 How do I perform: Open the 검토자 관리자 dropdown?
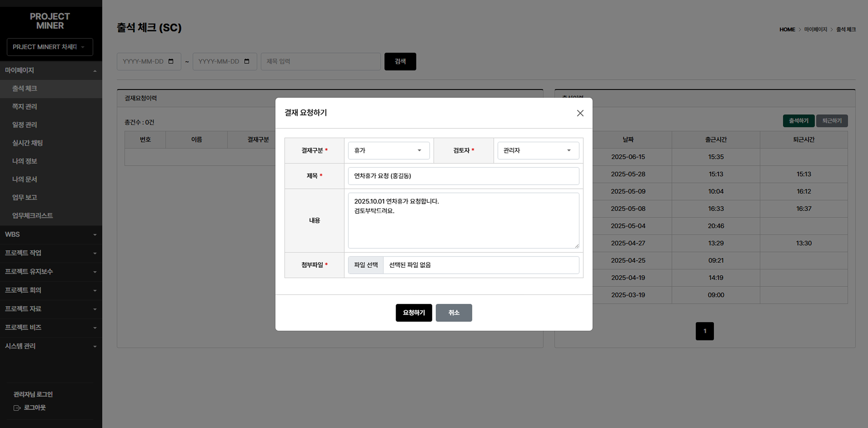coord(538,150)
